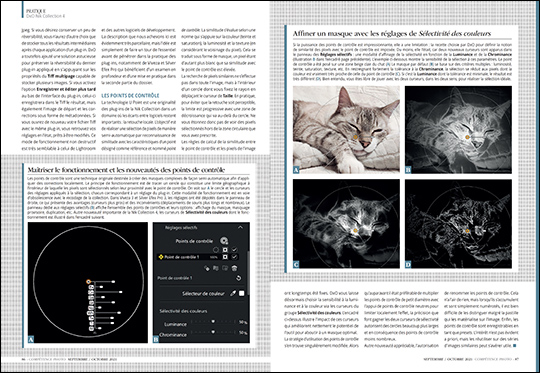Viewport: 540px width, 373px height.
Task: Click the DxO Nik Collection 4 subtitle
Action: (x=45, y=16)
